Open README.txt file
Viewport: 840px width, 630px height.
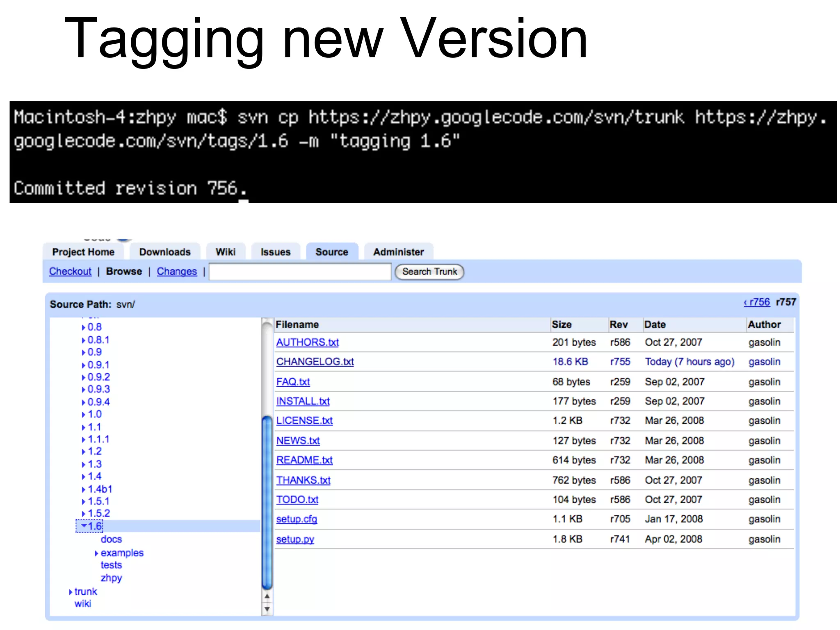[x=304, y=460]
